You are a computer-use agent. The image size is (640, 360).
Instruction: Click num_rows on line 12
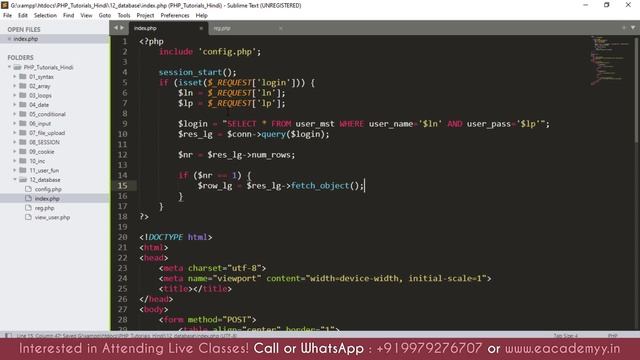[x=271, y=155]
